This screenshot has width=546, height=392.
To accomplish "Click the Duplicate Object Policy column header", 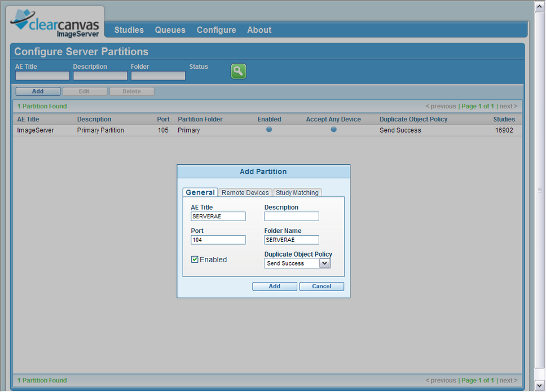I will (413, 119).
